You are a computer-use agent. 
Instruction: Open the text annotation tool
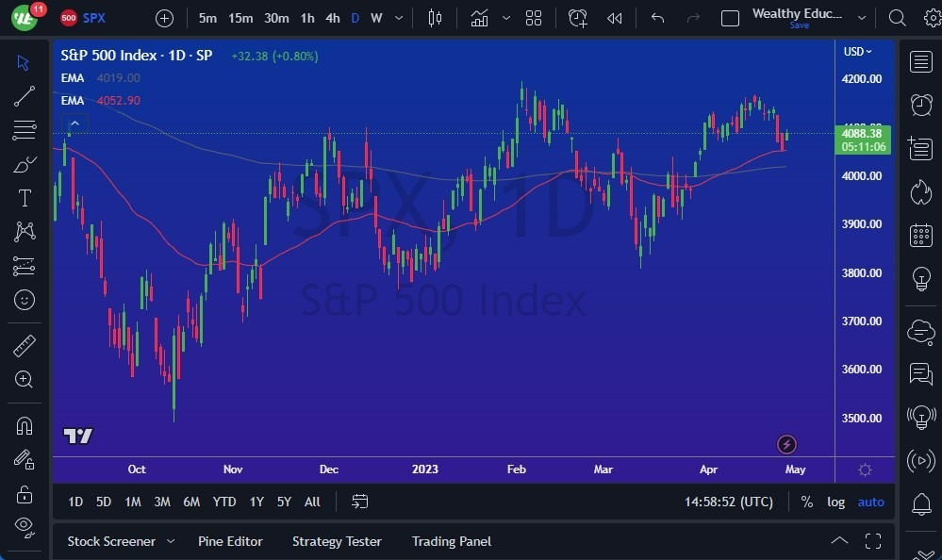coord(24,198)
